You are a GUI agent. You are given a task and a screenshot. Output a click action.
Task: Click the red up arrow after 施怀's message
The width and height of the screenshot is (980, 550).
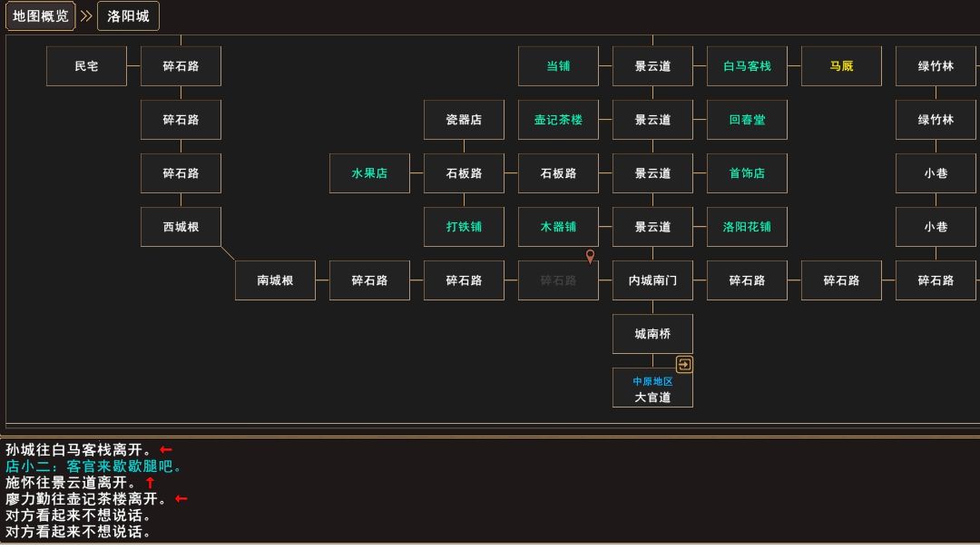149,482
